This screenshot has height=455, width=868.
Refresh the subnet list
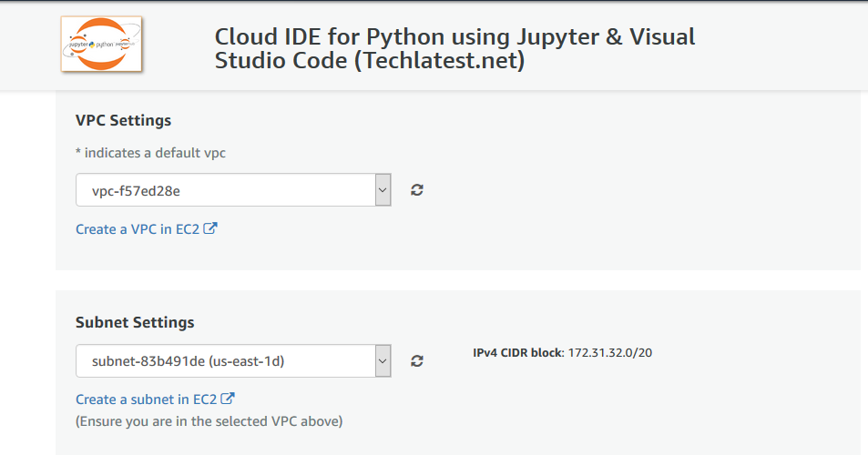point(417,361)
